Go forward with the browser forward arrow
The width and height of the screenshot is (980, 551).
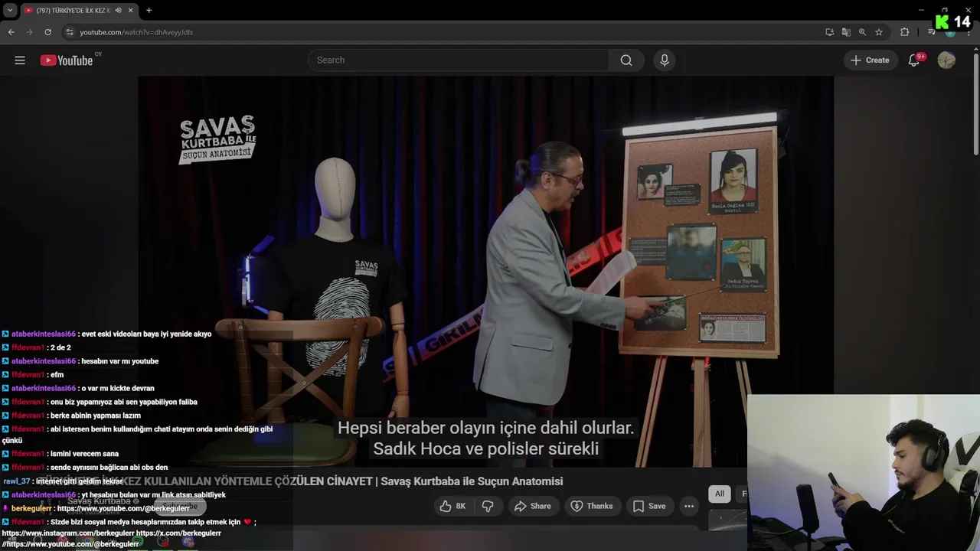(x=29, y=32)
